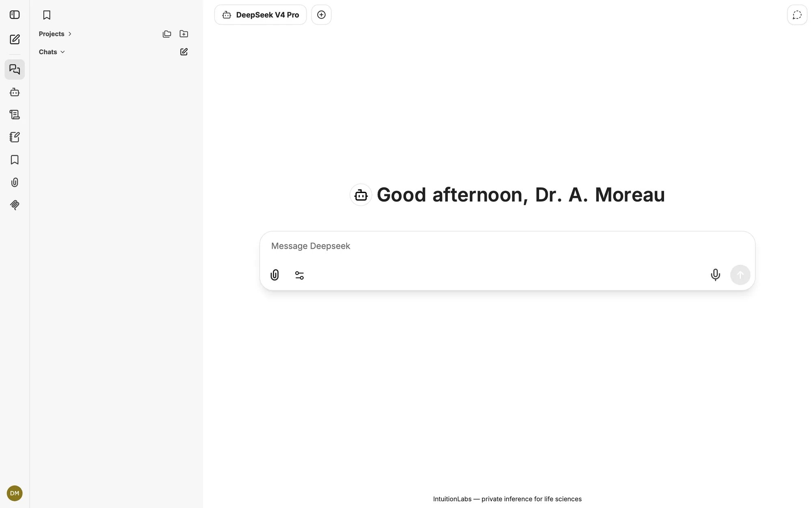This screenshot has height=508, width=812.
Task: Open the single paperclip files icon in left rail
Action: pyautogui.click(x=15, y=182)
